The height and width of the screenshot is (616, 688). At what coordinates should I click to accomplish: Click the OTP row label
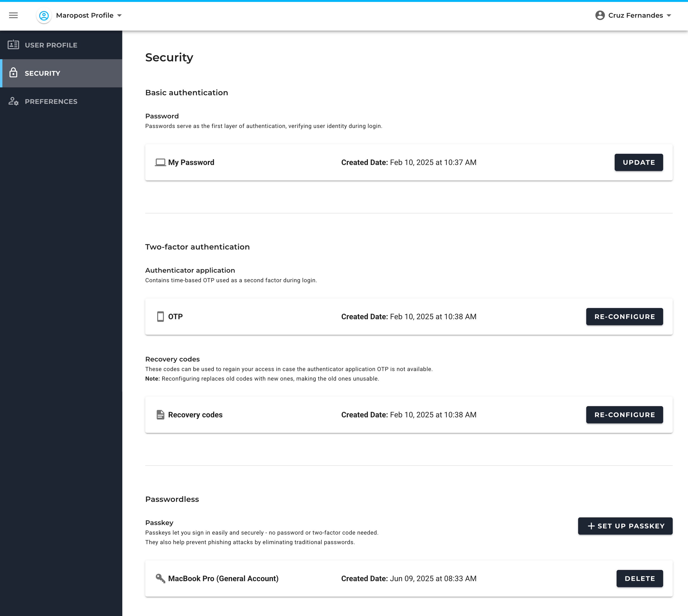click(175, 316)
